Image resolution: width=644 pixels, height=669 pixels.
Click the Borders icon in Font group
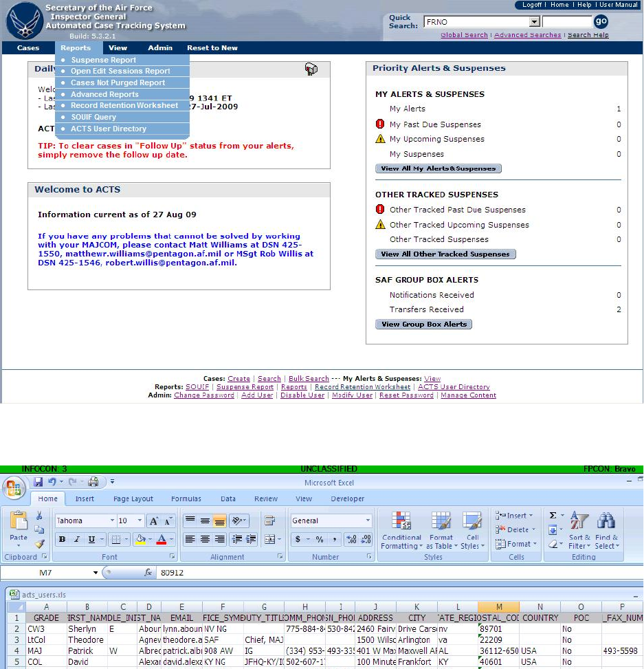[x=116, y=539]
